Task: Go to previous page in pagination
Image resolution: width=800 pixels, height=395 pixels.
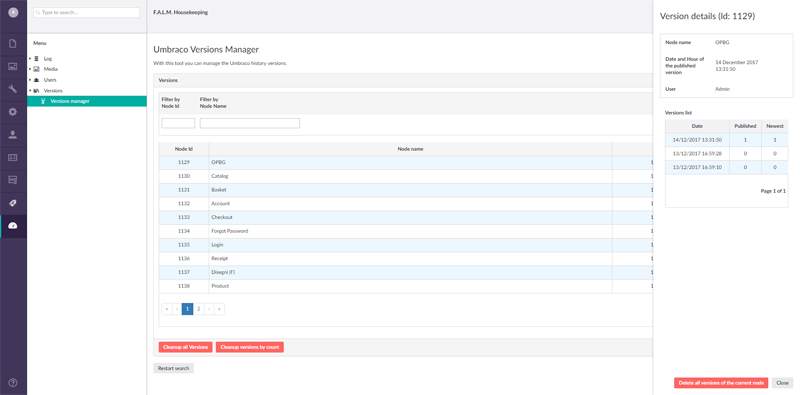Action: (177, 309)
